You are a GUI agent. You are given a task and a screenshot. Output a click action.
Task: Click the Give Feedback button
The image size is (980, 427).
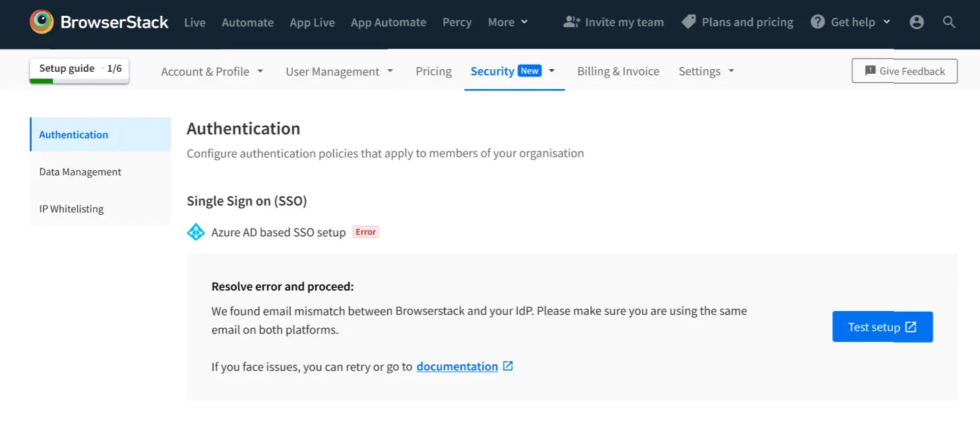point(904,71)
